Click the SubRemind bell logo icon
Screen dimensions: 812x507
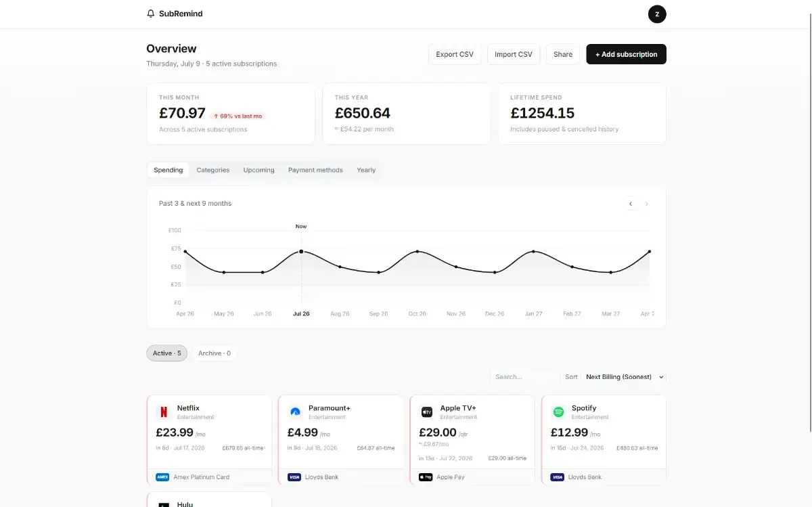[x=151, y=14]
